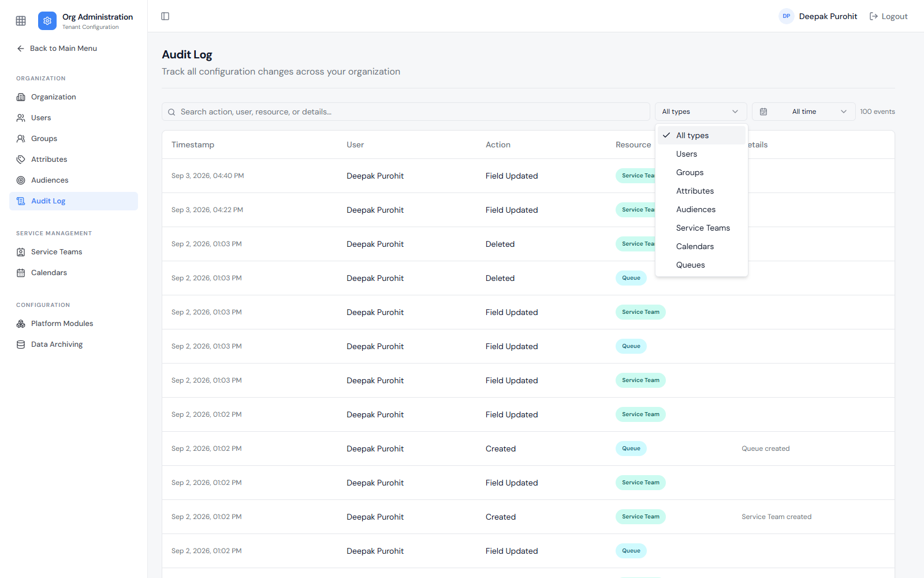The width and height of the screenshot is (924, 578).
Task: Open Audiences in the sidebar
Action: [x=73, y=180]
